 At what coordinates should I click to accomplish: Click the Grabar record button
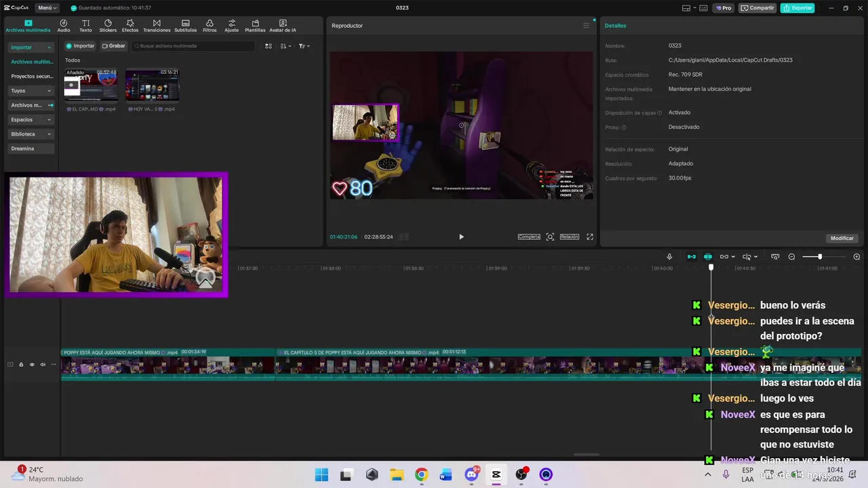click(113, 46)
